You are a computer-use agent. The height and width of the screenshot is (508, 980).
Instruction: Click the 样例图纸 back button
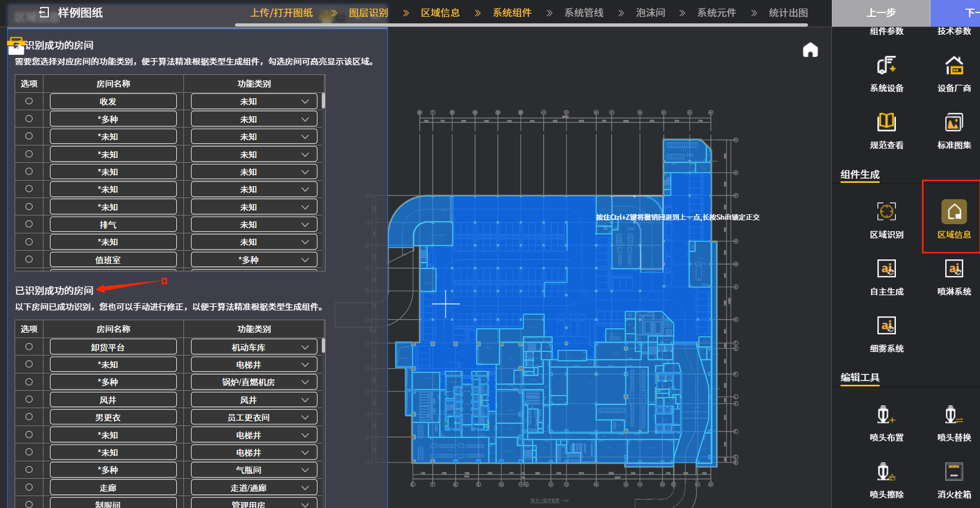click(x=44, y=12)
